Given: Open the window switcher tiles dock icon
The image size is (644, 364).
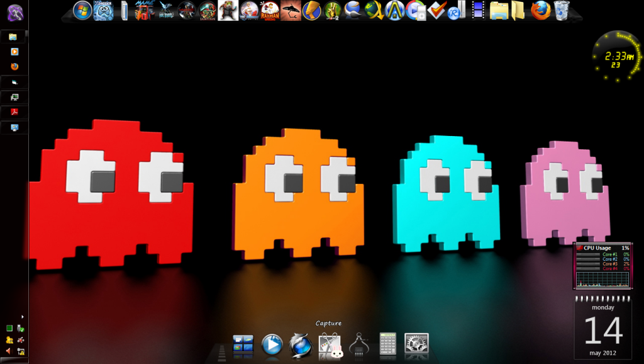Looking at the screenshot, I should point(243,344).
